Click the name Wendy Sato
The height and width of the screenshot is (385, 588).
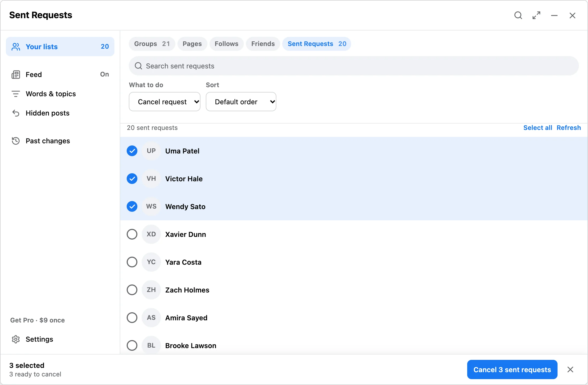(x=185, y=207)
